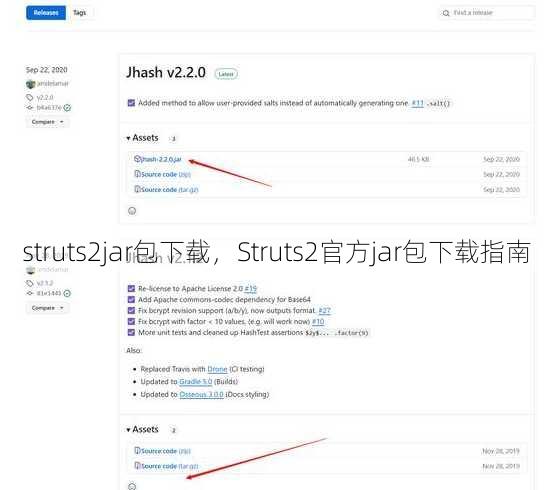Toggle the More unit tests checkbox

click(x=131, y=332)
